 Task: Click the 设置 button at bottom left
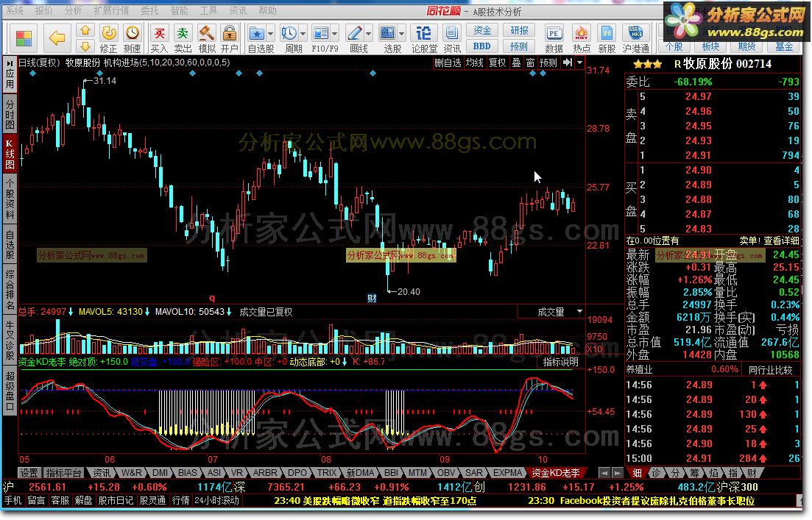coord(29,473)
